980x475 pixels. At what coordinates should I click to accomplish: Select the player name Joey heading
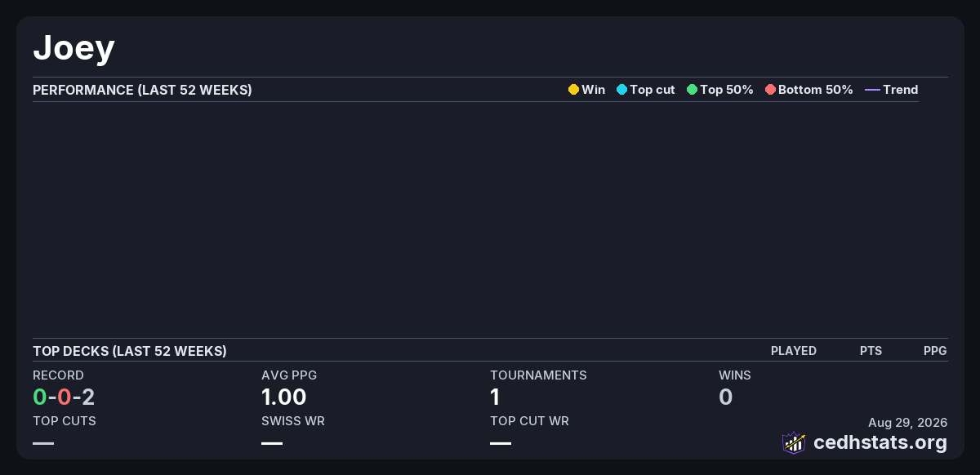73,49
